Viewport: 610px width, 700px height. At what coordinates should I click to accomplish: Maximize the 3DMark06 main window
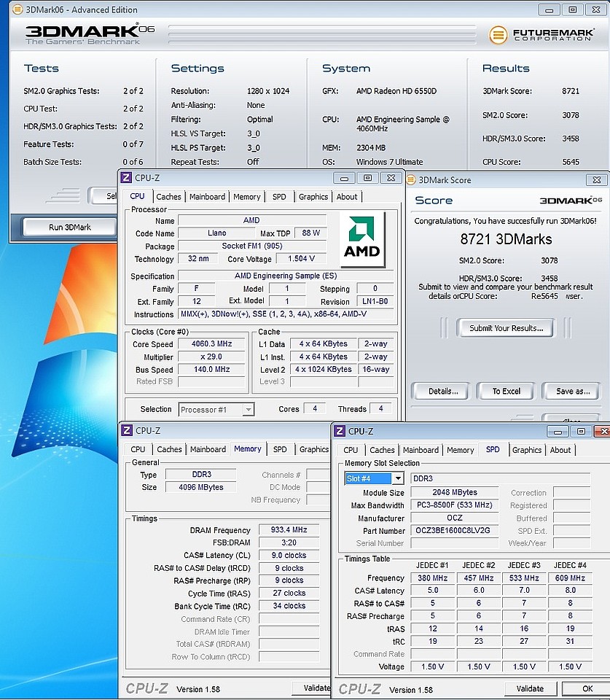click(573, 9)
